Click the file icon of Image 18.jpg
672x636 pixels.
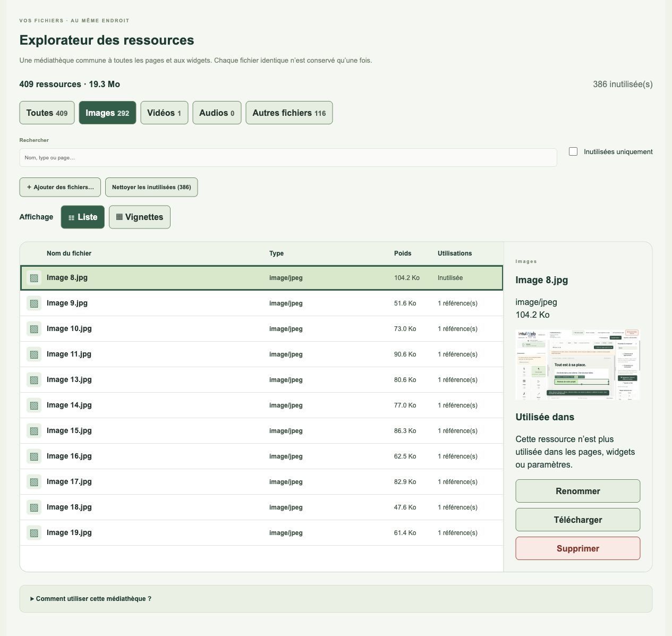(34, 507)
